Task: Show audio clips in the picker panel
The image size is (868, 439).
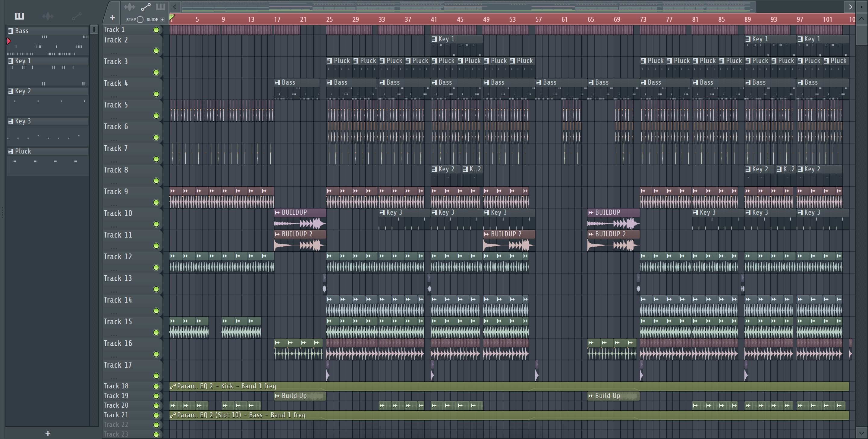Action: tap(48, 16)
